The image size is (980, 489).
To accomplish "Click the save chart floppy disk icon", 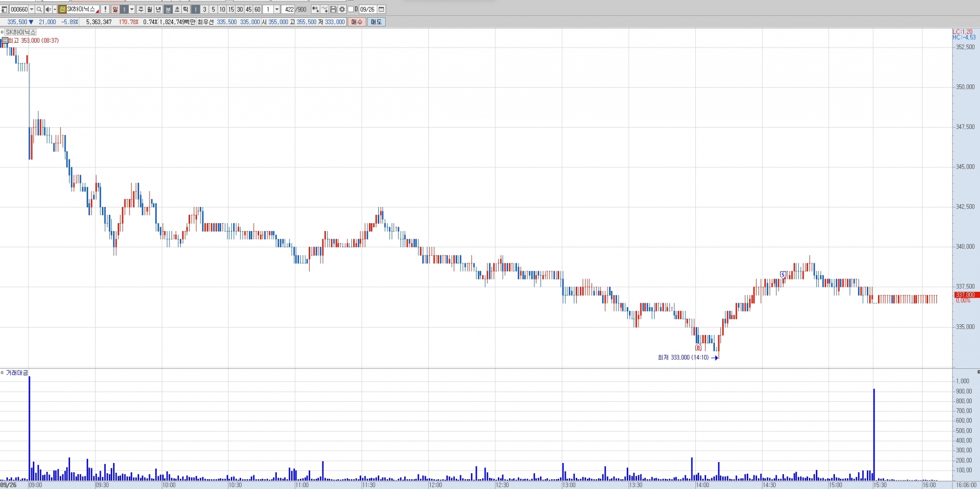I will 333,9.
